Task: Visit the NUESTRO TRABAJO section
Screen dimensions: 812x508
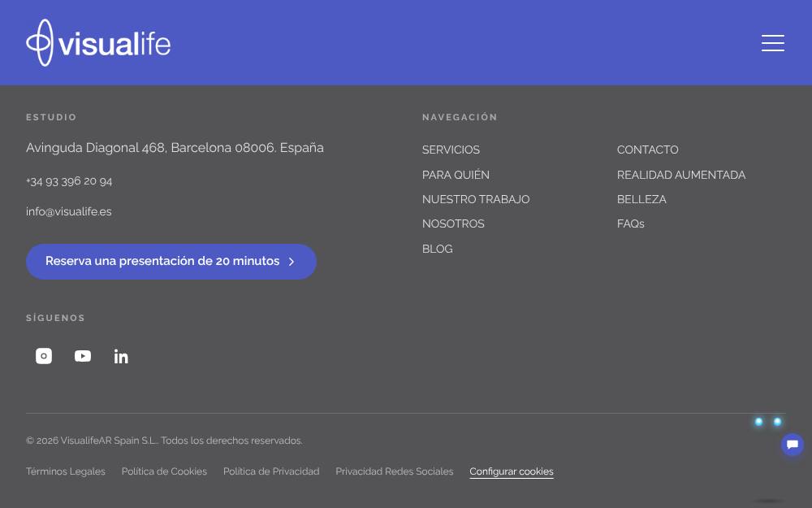Action: pyautogui.click(x=476, y=200)
